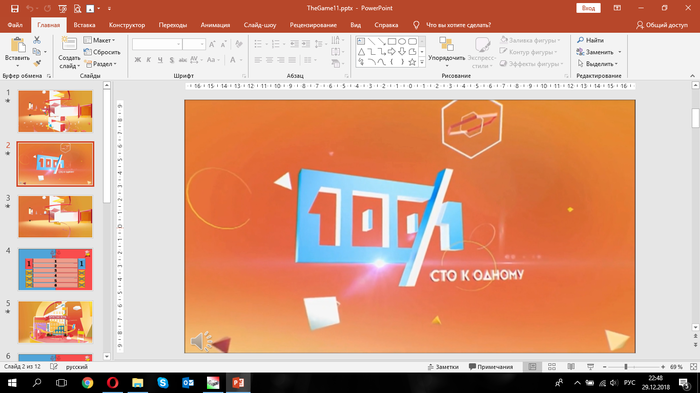Click the Cut scissors icon

coord(37,40)
